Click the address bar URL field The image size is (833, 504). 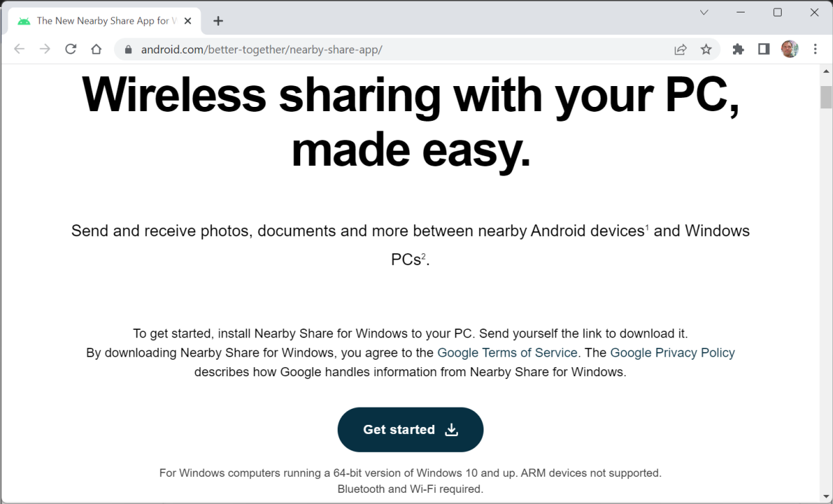(x=393, y=49)
